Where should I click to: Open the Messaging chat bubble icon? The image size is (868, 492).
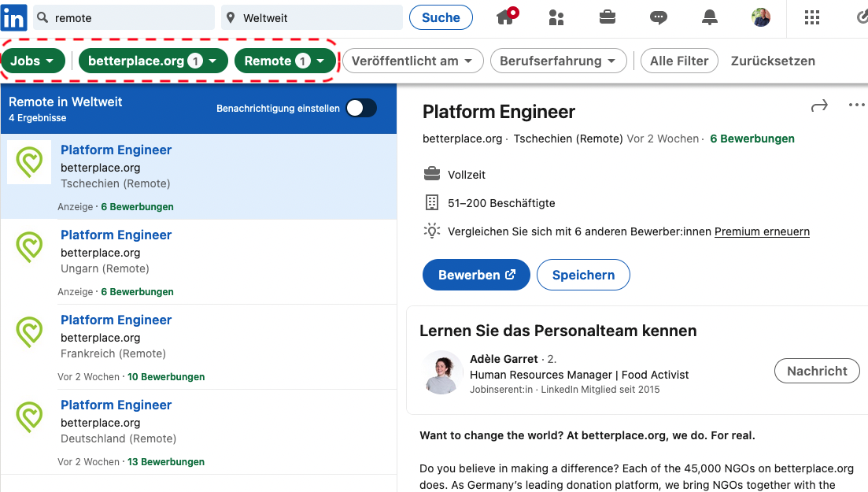tap(658, 18)
